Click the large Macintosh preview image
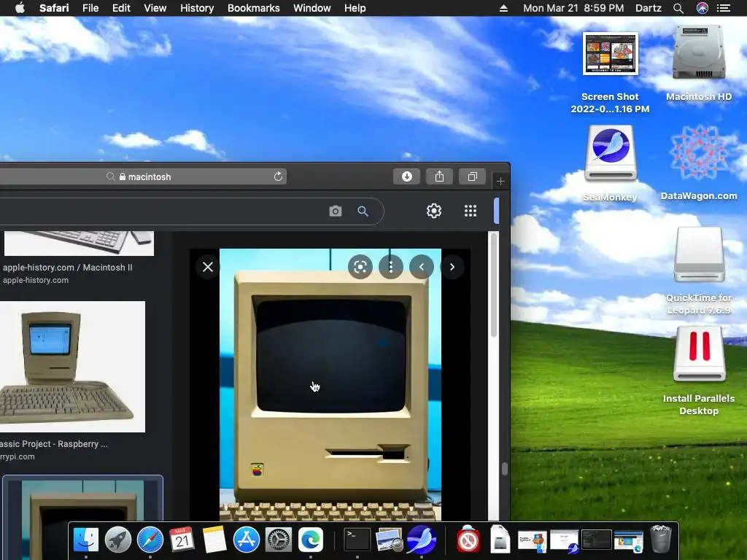747x560 pixels. (330, 385)
